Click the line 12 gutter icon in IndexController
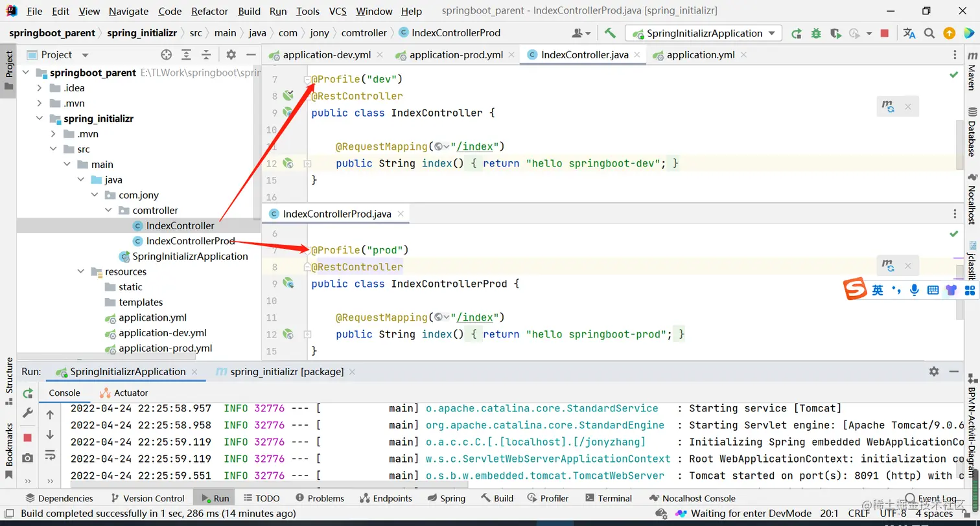 288,163
